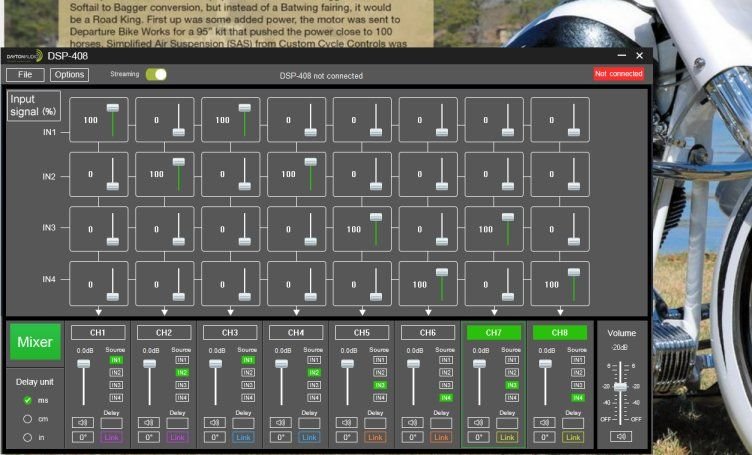752x455 pixels.
Task: Toggle the Streaming switch
Action: coord(156,74)
